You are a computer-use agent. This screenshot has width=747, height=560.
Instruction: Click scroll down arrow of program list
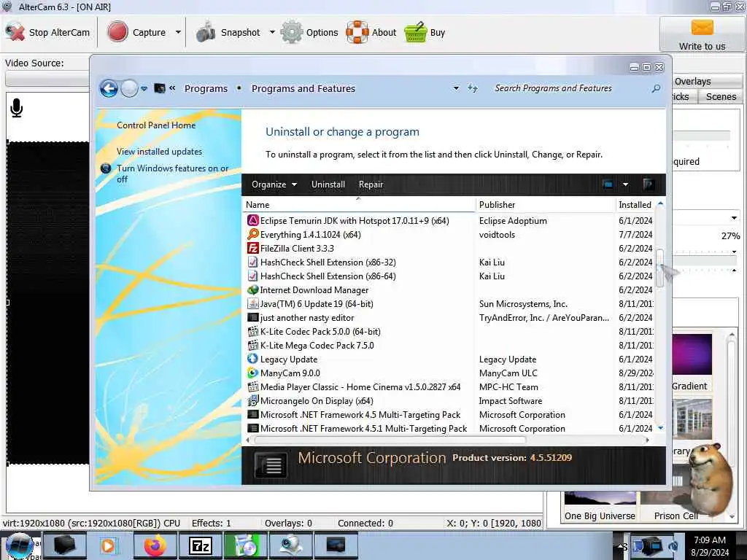click(660, 428)
